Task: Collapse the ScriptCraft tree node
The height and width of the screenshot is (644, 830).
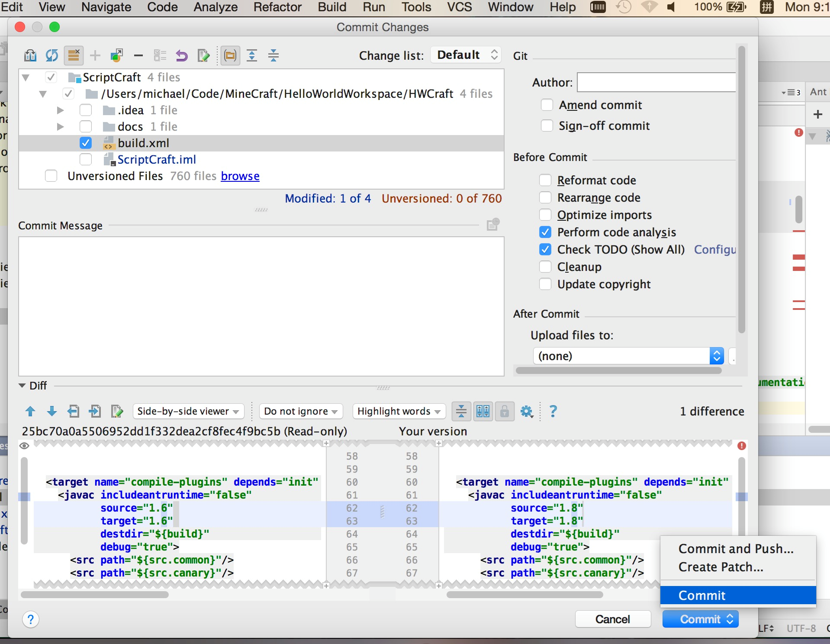Action: click(26, 77)
